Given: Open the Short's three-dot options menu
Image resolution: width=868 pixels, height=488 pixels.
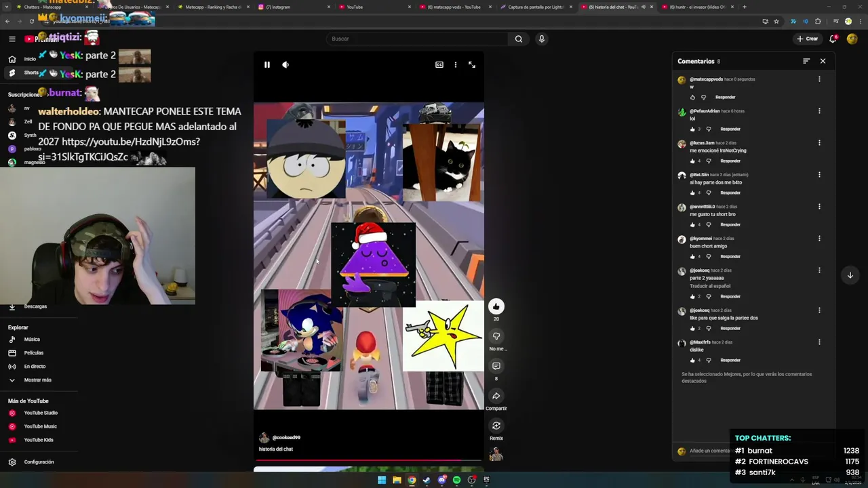Looking at the screenshot, I should 456,65.
